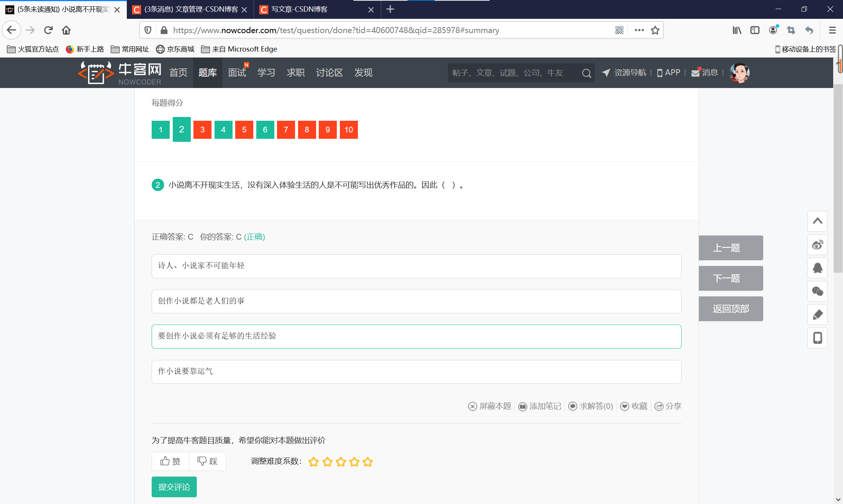This screenshot has width=843, height=504.
Task: Open 分享 share options
Action: click(668, 406)
